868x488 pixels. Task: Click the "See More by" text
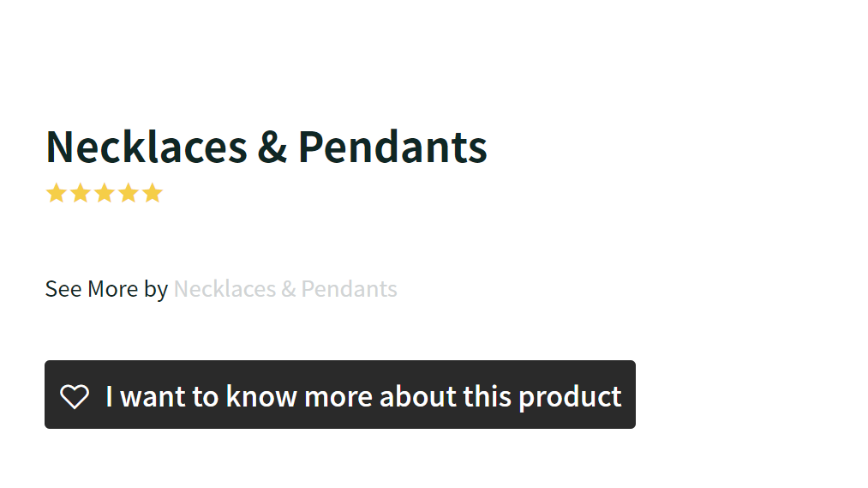(106, 289)
